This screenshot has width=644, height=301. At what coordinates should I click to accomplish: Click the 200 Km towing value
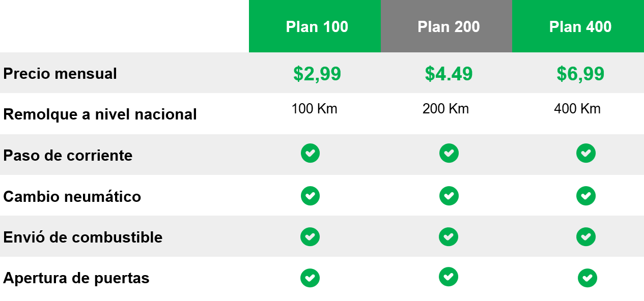[445, 109]
